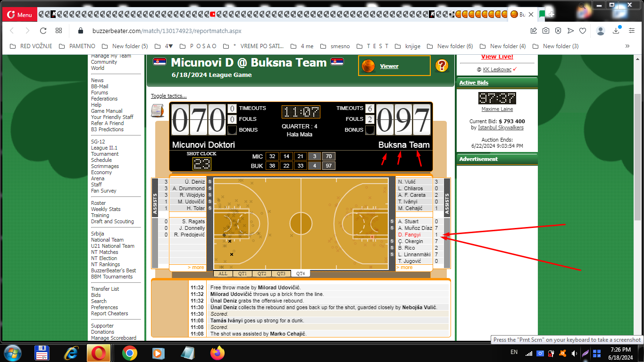Take a snapshot with the camera icon
644x362 pixels.
click(546, 31)
